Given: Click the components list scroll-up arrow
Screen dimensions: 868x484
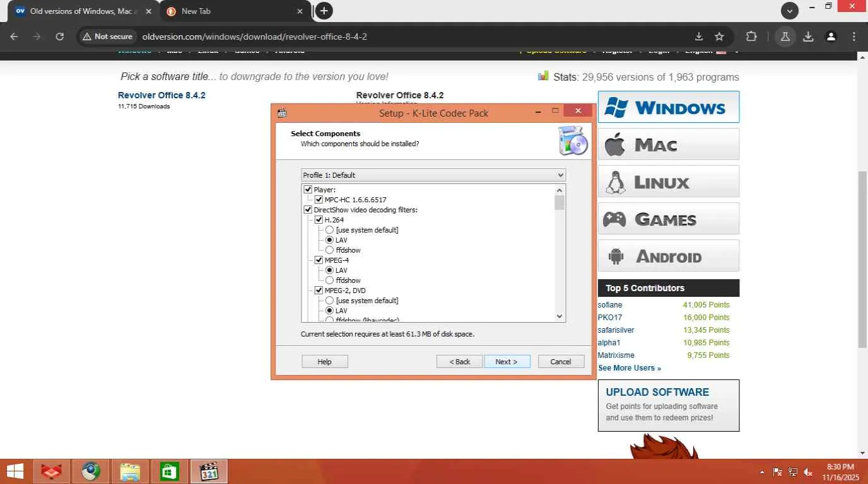Looking at the screenshot, I should (560, 190).
